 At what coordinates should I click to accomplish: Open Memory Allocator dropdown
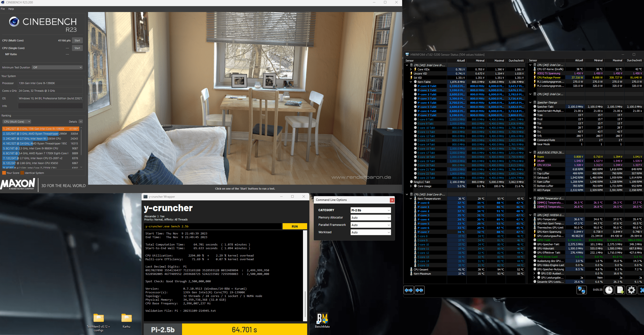point(371,218)
